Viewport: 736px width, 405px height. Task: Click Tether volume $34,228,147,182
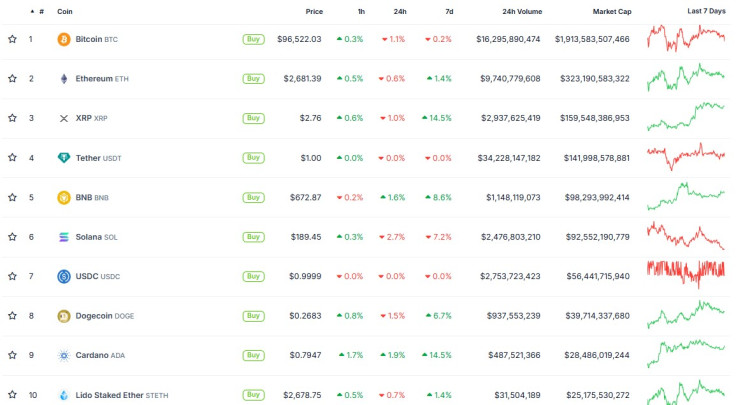pyautogui.click(x=509, y=158)
